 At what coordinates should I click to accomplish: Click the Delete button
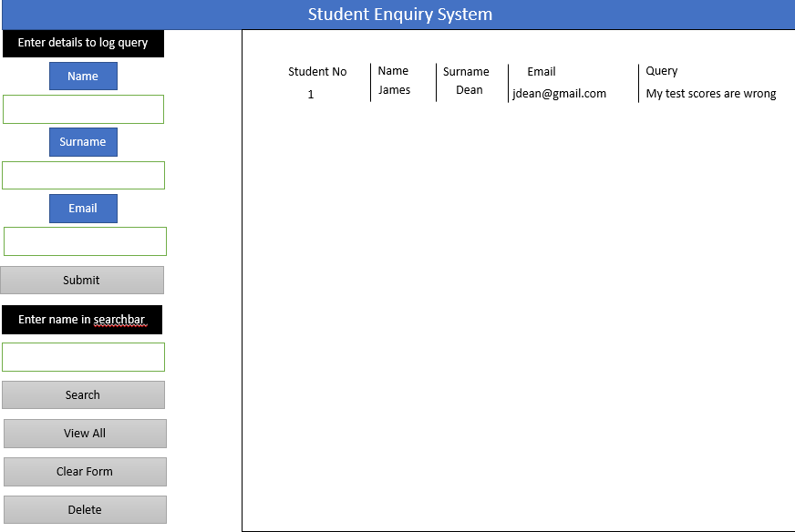(x=85, y=510)
